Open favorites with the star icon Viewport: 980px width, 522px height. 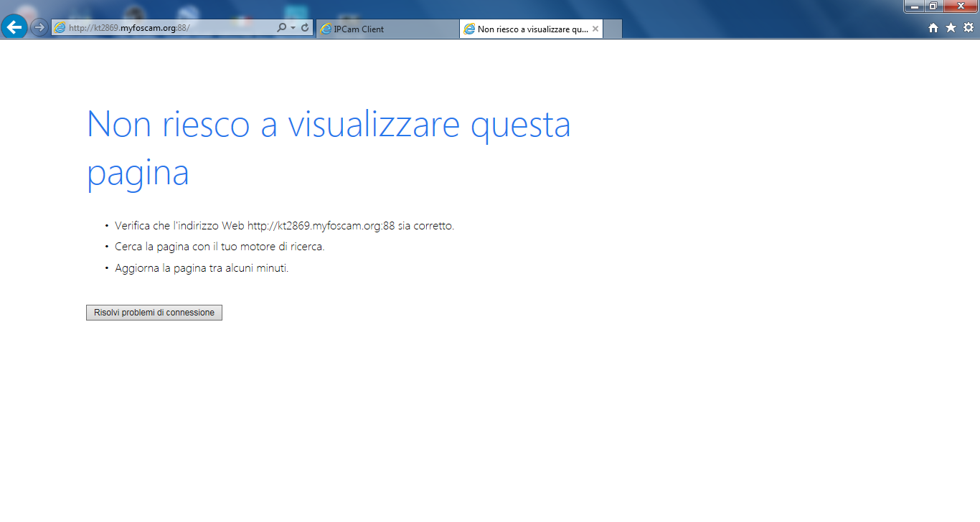(951, 27)
